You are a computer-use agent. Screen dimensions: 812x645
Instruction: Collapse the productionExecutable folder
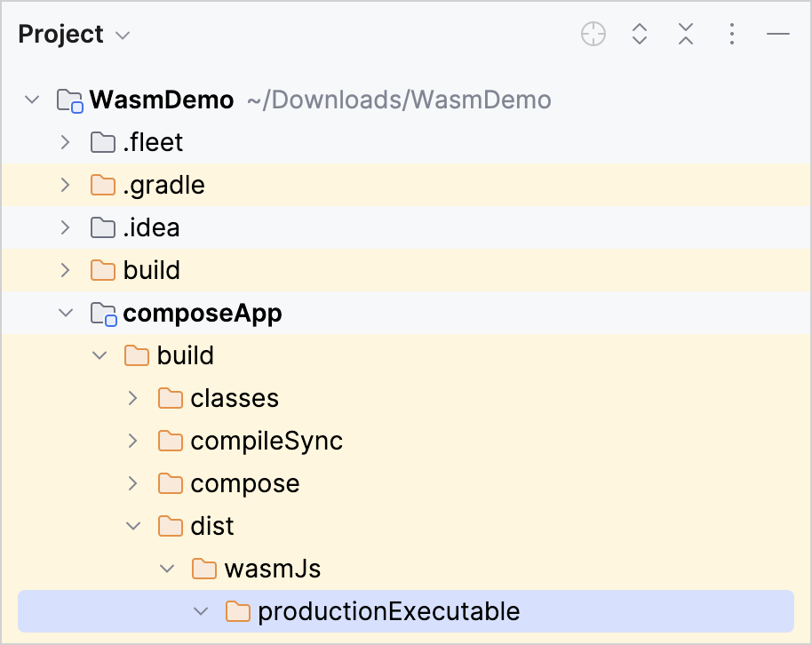pyautogui.click(x=201, y=611)
